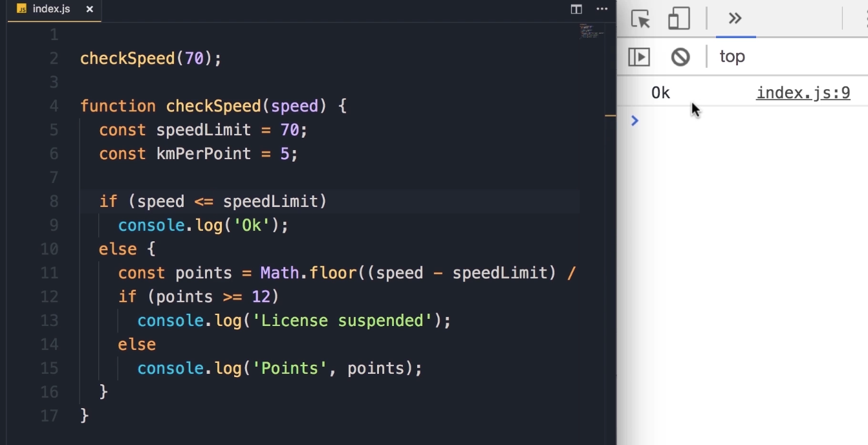Close the index.js tab
The height and width of the screenshot is (445, 868).
[89, 10]
